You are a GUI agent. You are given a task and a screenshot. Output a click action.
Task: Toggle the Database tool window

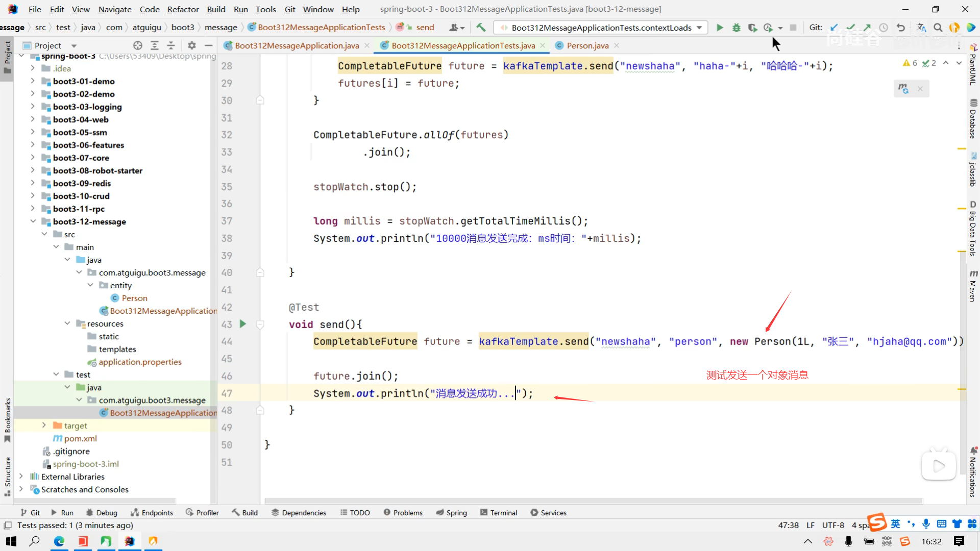tap(973, 119)
